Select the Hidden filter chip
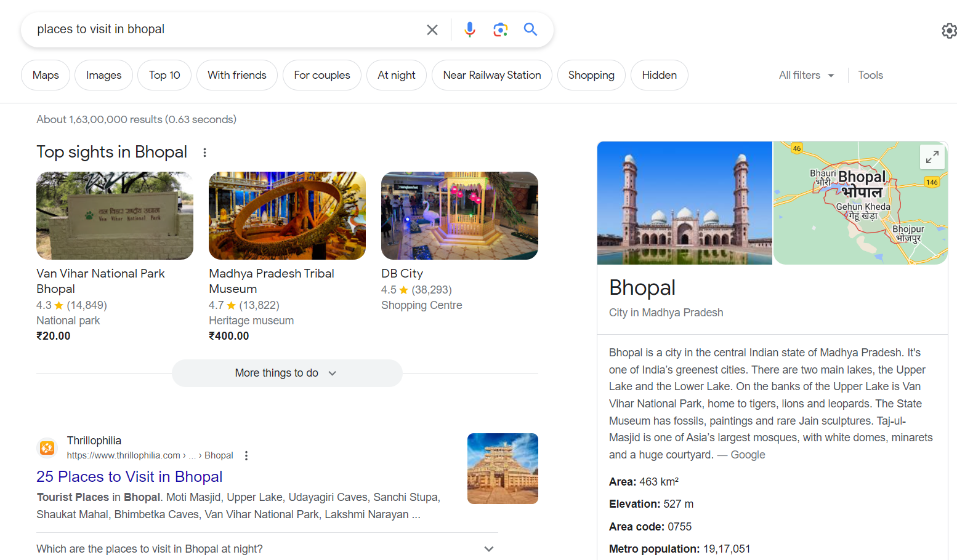The width and height of the screenshot is (957, 560). pyautogui.click(x=660, y=75)
